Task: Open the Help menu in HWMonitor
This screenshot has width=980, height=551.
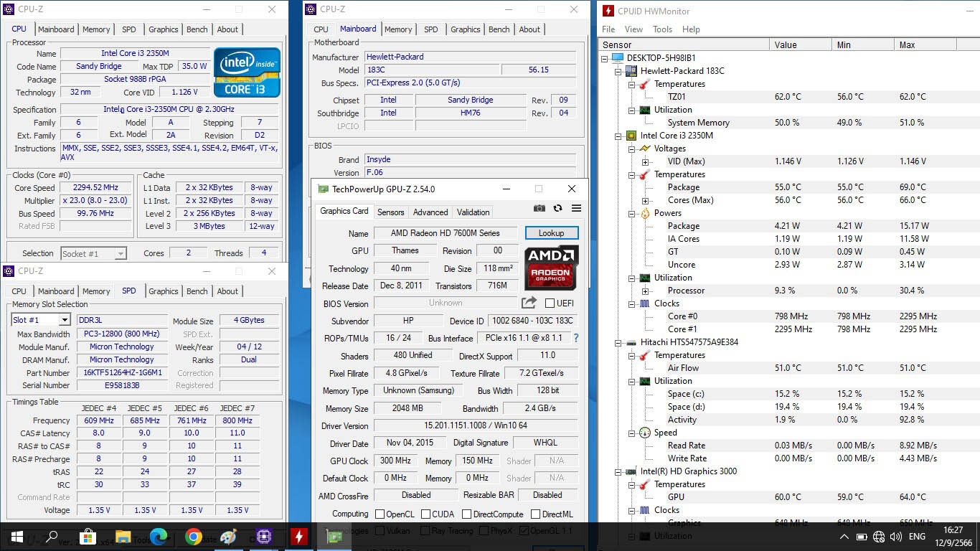Action: pos(691,29)
